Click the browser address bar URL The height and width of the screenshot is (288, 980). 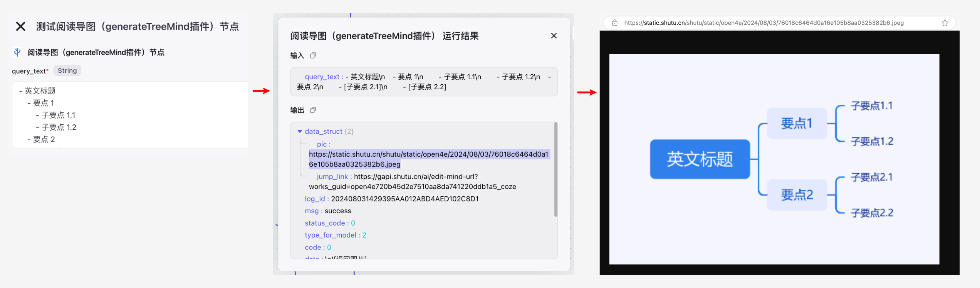(764, 23)
